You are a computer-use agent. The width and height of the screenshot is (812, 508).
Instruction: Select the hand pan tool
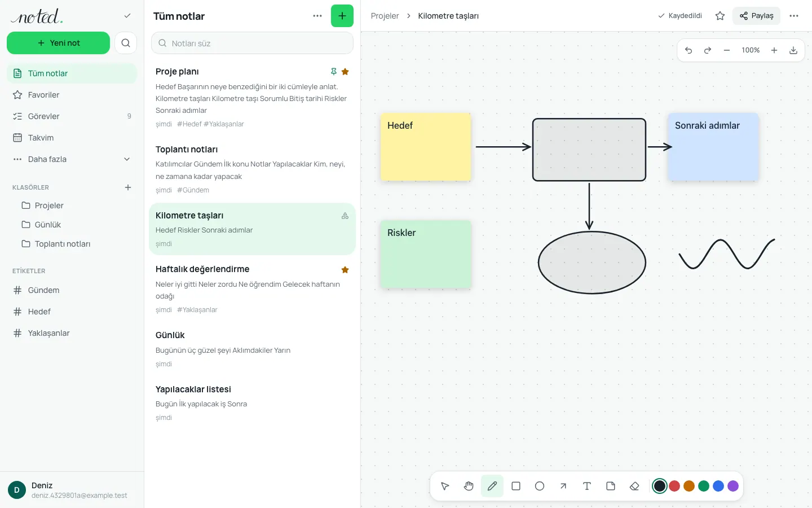click(469, 486)
